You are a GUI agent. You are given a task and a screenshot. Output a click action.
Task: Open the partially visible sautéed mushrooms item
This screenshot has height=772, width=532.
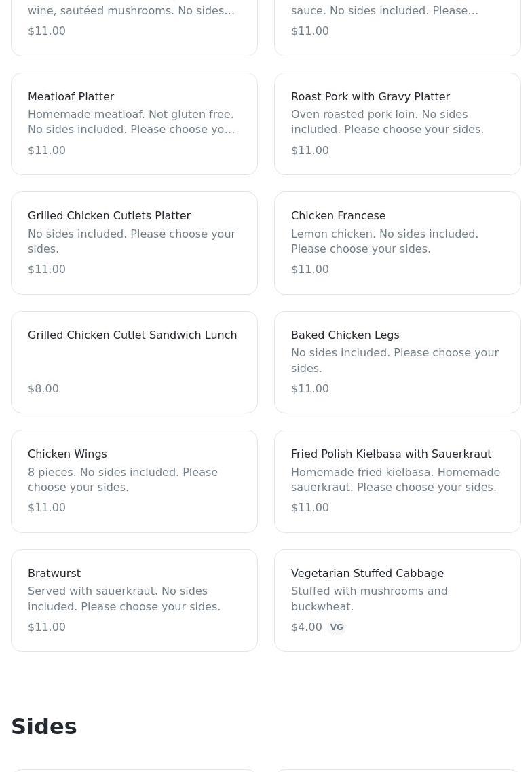coord(134,20)
